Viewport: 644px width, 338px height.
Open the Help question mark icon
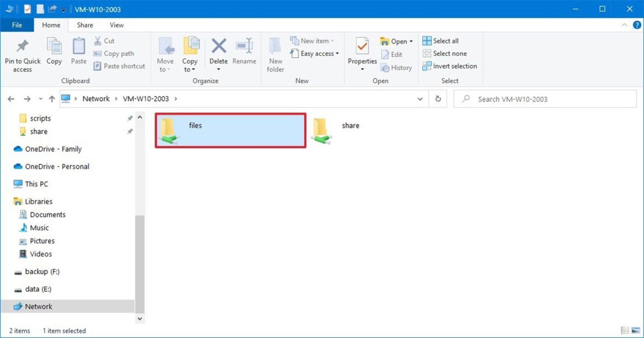637,25
